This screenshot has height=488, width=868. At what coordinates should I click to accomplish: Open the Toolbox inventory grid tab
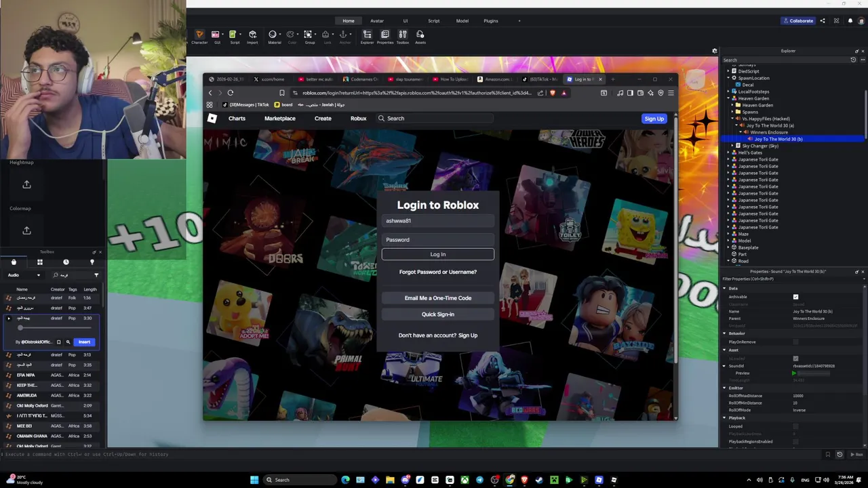[39, 262]
